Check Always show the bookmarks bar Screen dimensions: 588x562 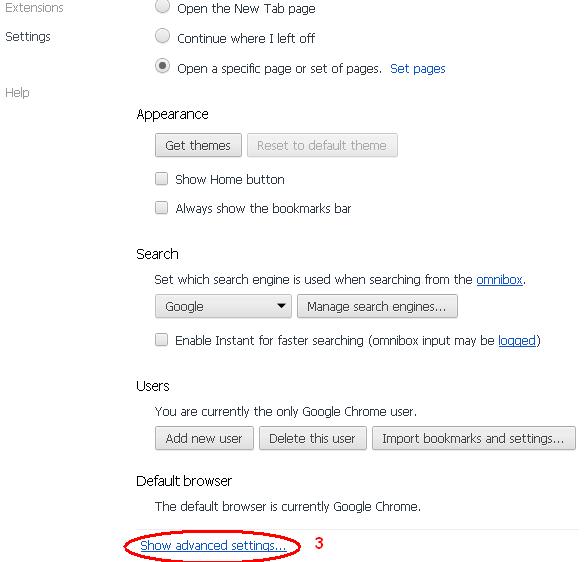162,208
